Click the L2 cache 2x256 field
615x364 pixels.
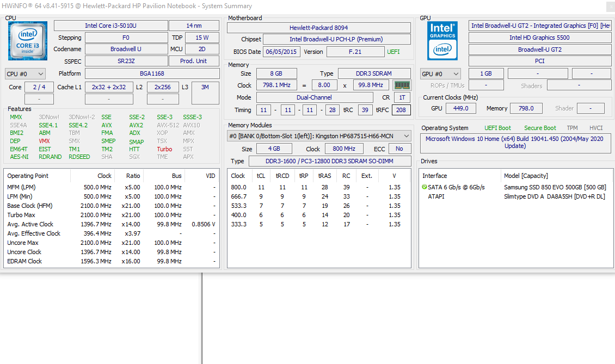163,87
